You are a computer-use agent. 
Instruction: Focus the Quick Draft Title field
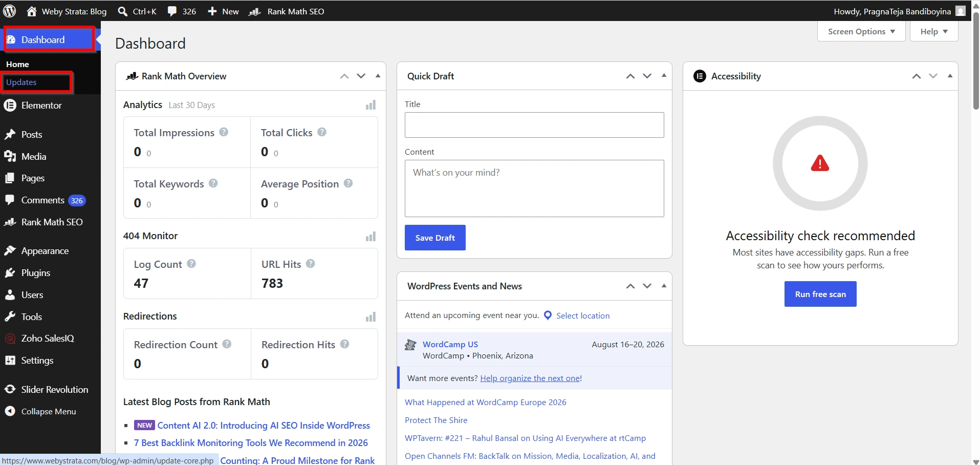coord(534,125)
